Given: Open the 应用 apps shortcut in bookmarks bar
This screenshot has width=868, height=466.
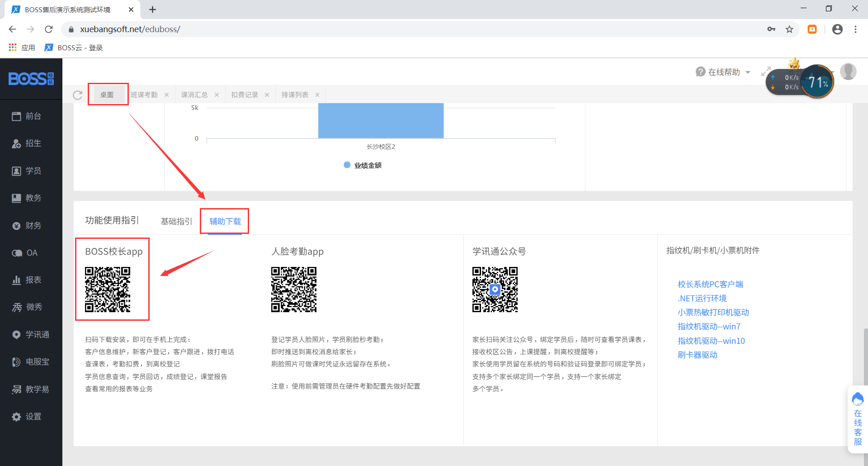Looking at the screenshot, I should click(x=22, y=48).
